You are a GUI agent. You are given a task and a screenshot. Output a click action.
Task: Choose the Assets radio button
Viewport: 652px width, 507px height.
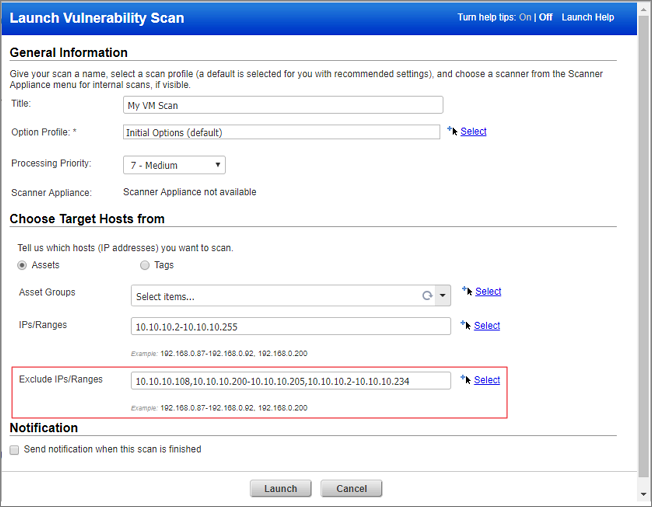22,265
